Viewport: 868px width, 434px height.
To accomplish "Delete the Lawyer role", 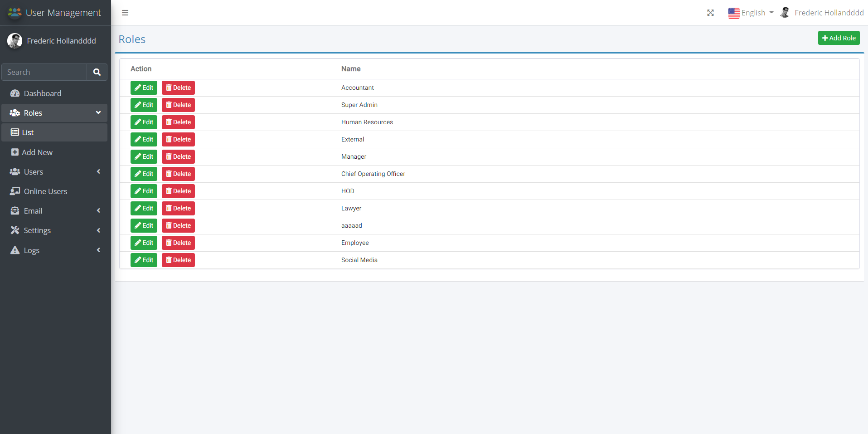I will pyautogui.click(x=178, y=208).
